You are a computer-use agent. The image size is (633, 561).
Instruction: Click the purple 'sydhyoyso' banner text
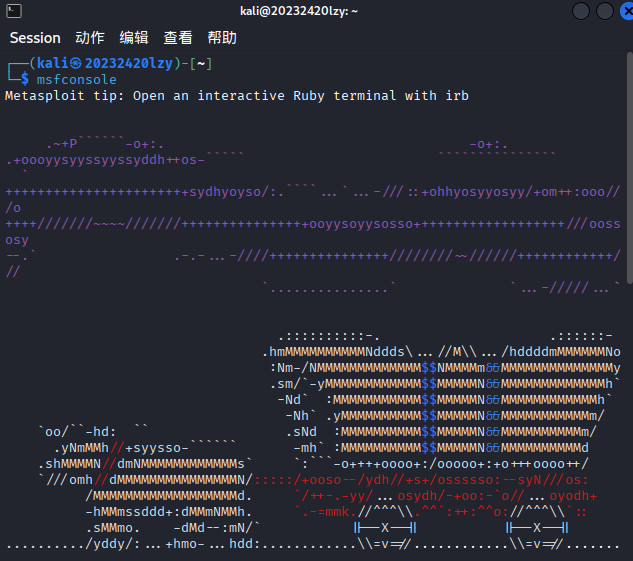click(x=225, y=192)
